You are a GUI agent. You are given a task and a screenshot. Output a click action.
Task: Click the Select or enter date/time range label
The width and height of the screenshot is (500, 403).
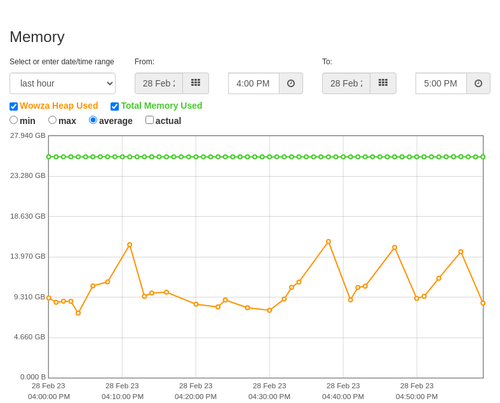pyautogui.click(x=62, y=62)
